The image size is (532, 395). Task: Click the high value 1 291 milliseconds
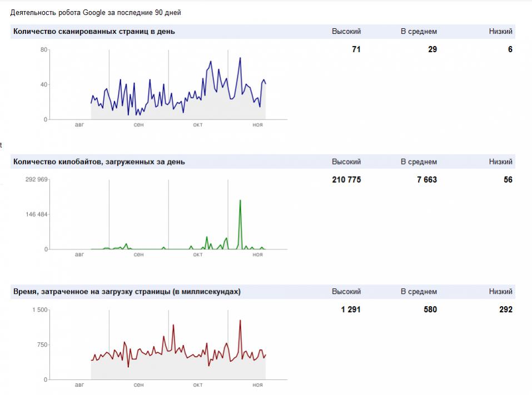[350, 309]
